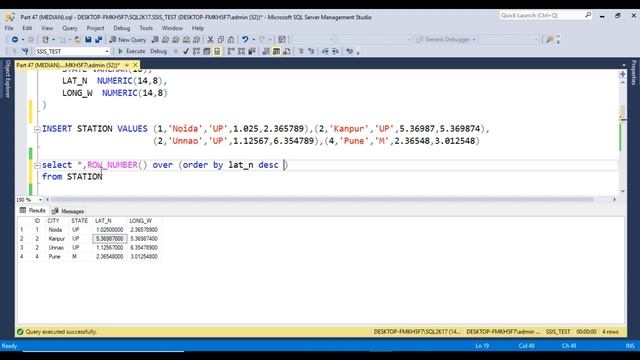The height and width of the screenshot is (360, 640).
Task: Toggle Include Live Query Statistics
Action: click(241, 51)
